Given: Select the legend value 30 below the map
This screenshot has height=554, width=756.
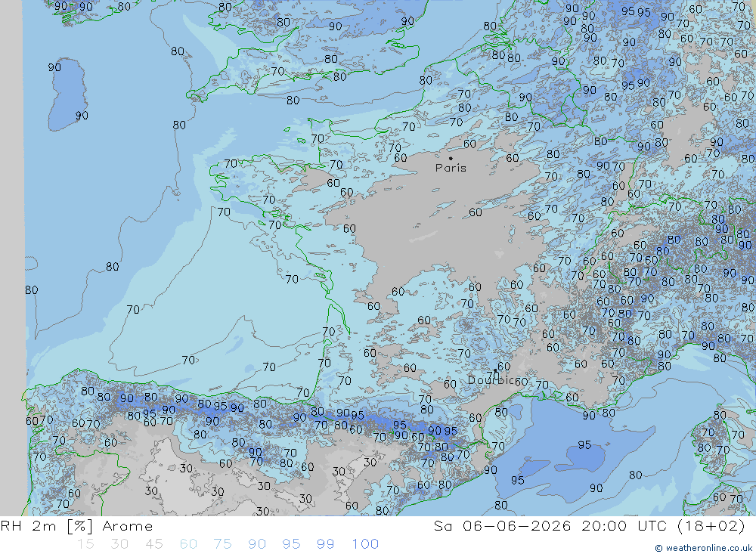Looking at the screenshot, I should tap(119, 544).
